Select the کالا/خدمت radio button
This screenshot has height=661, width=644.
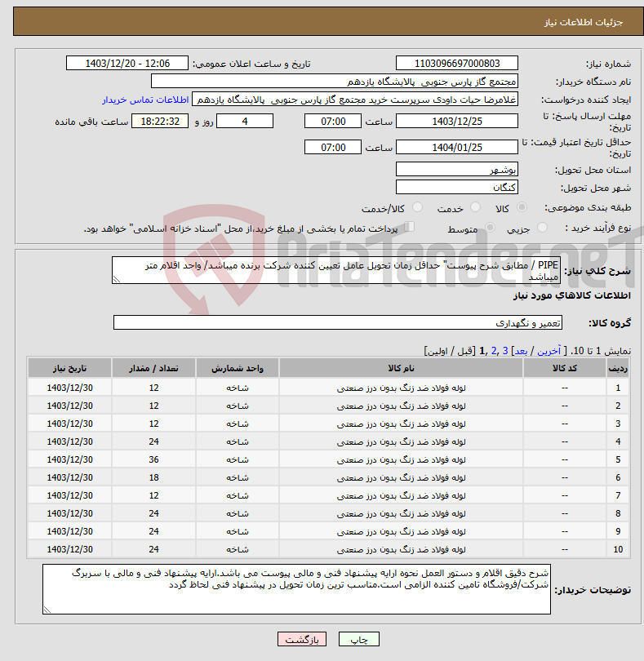coord(417,207)
